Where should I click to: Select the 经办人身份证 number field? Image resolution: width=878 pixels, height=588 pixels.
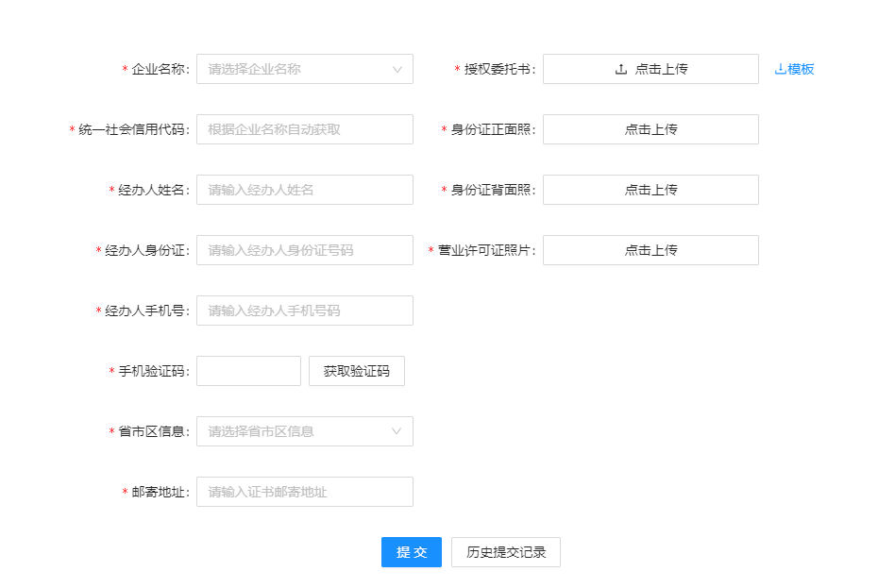[x=304, y=250]
